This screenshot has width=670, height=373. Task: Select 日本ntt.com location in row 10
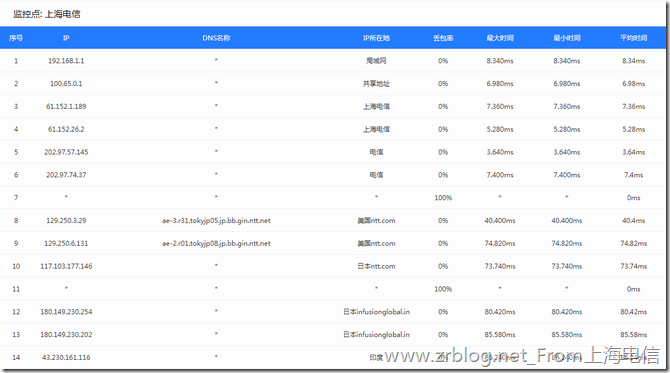coord(376,266)
